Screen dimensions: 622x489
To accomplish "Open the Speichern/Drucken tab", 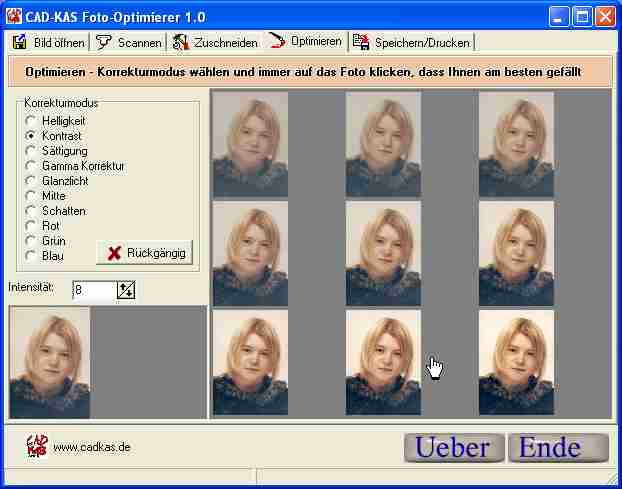I will pos(410,42).
